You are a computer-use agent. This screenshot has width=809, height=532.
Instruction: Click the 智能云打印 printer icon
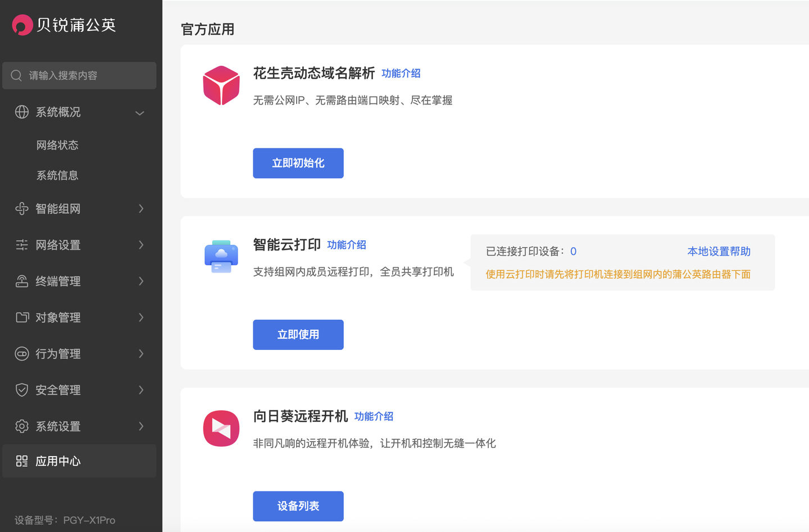pyautogui.click(x=221, y=257)
